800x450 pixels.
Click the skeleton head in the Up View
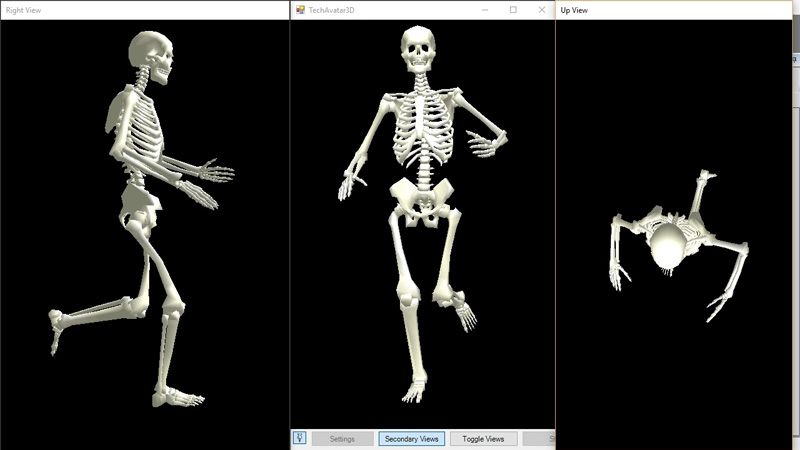668,243
